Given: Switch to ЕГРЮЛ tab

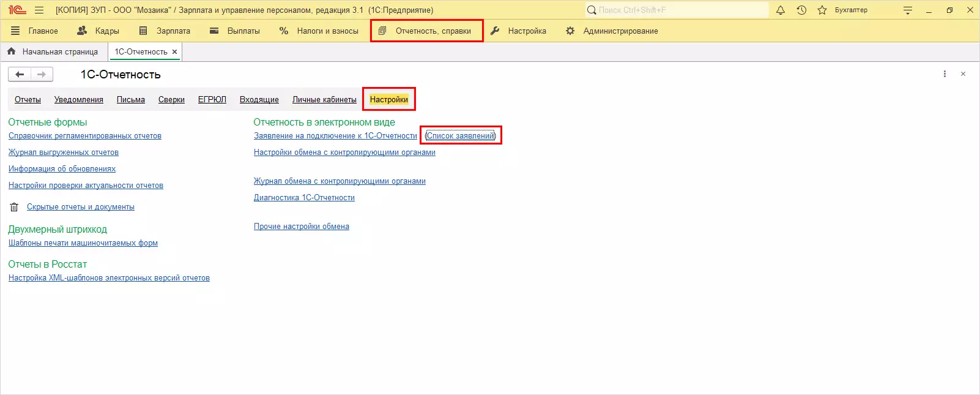Looking at the screenshot, I should pyautogui.click(x=212, y=100).
